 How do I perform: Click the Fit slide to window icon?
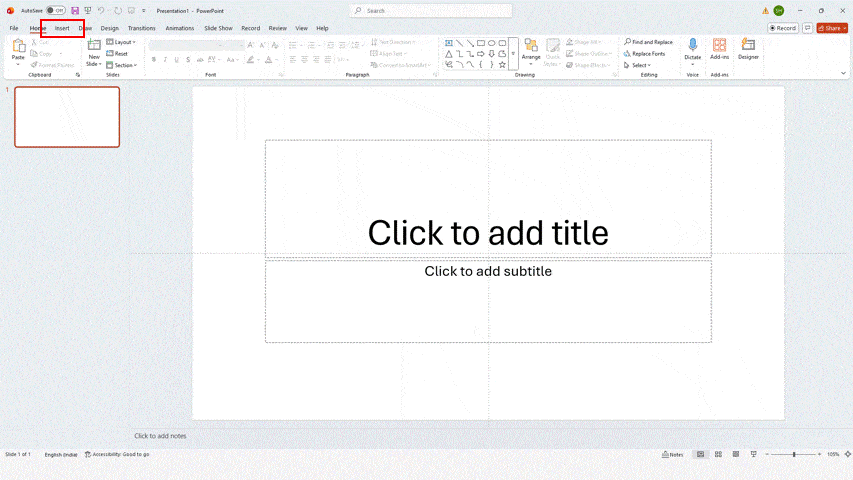click(848, 454)
